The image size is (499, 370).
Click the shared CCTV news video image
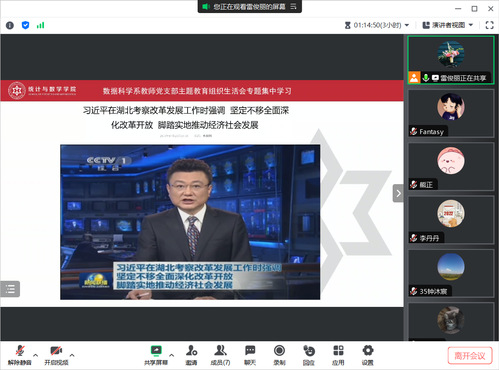190,222
